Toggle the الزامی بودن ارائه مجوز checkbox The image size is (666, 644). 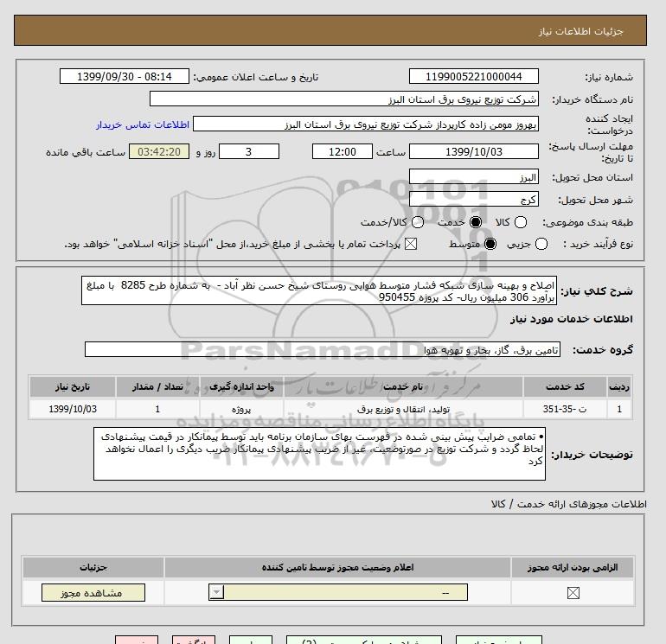573,593
